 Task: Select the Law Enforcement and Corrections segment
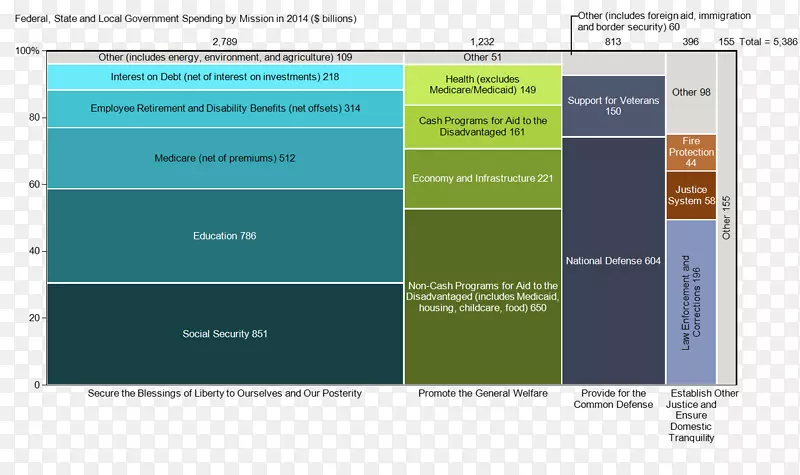point(691,302)
